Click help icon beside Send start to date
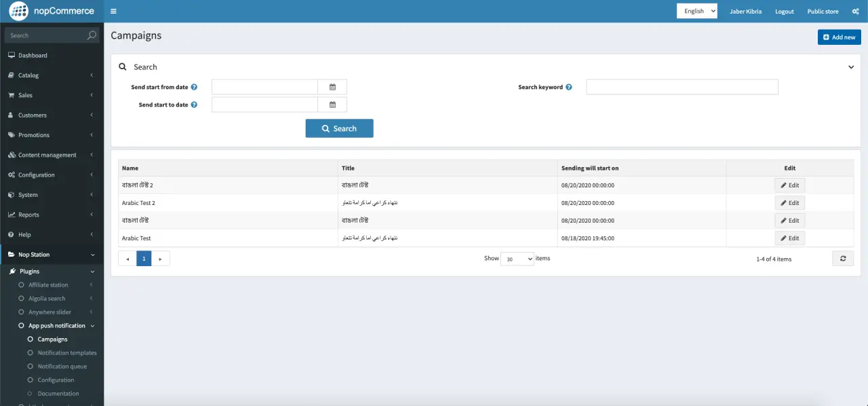Image resolution: width=868 pixels, height=406 pixels. 194,105
